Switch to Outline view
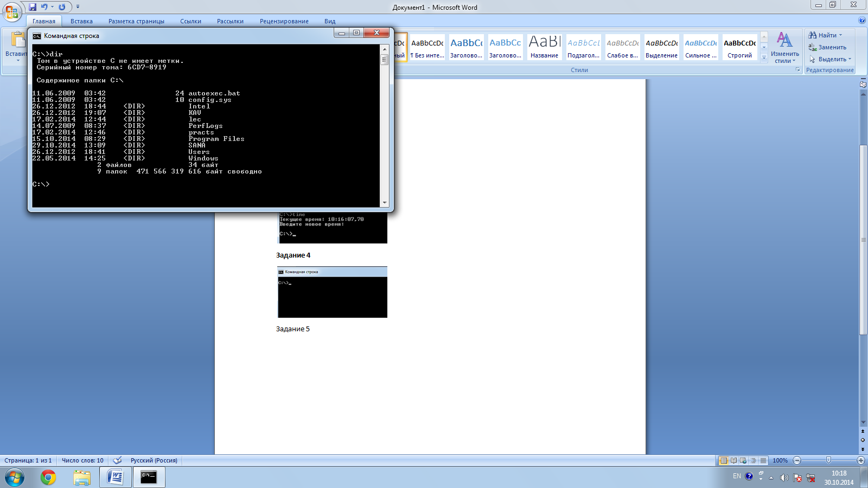 [753, 460]
